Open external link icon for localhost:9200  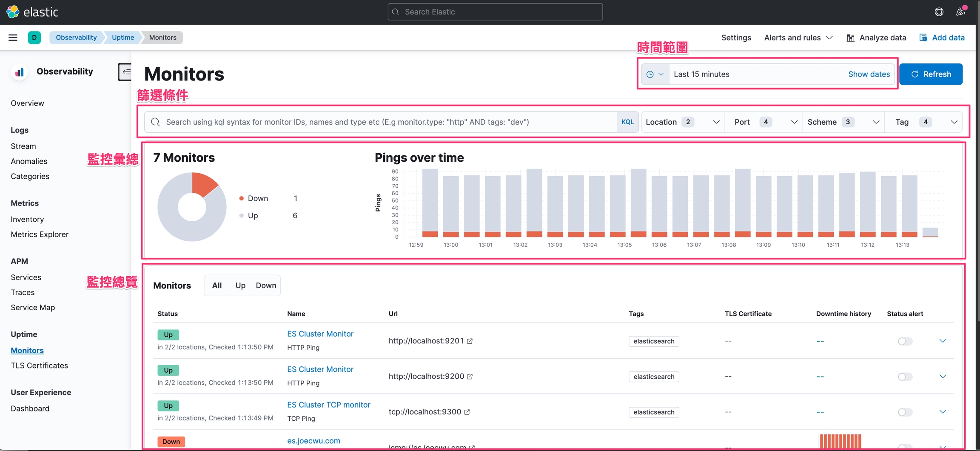(470, 377)
